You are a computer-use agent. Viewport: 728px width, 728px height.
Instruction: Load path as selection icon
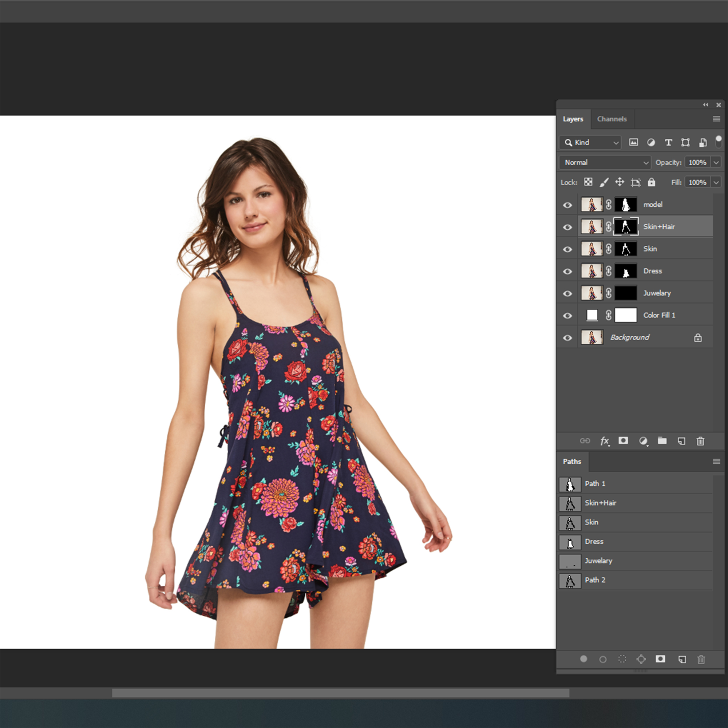[x=622, y=659]
